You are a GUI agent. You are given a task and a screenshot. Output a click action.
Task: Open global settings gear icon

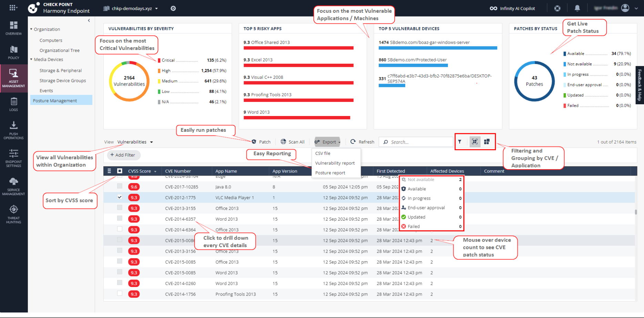point(173,8)
